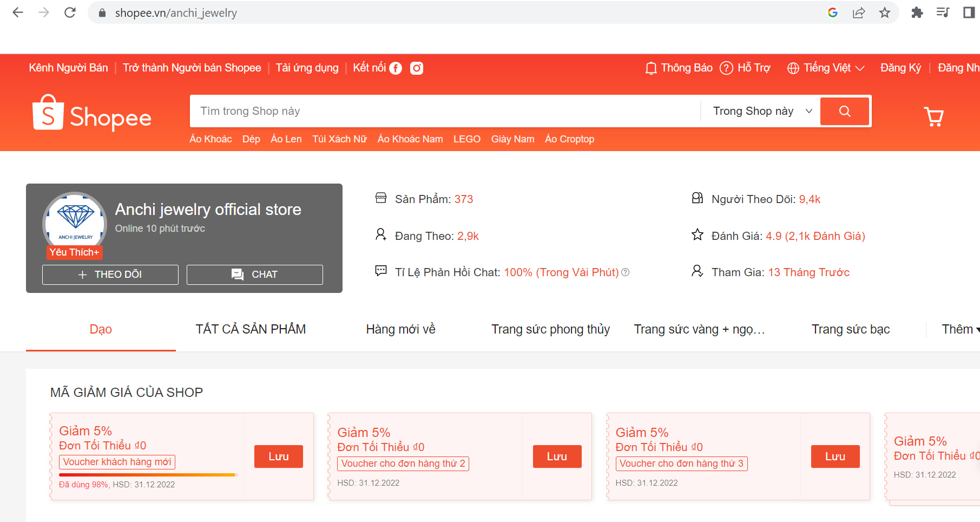
Task: Open the shopping cart icon
Action: tap(933, 116)
